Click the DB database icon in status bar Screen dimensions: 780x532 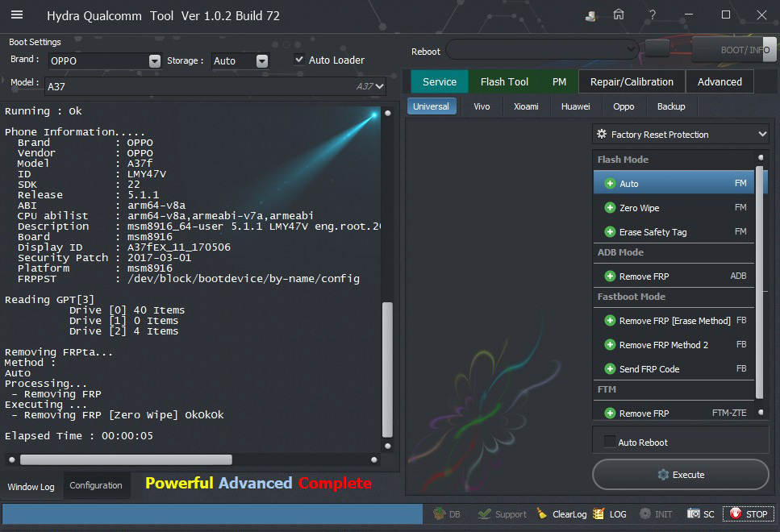coord(440,513)
